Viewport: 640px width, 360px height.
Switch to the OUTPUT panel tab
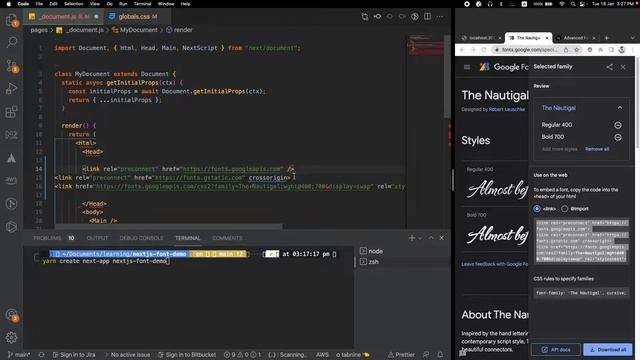coord(97,238)
